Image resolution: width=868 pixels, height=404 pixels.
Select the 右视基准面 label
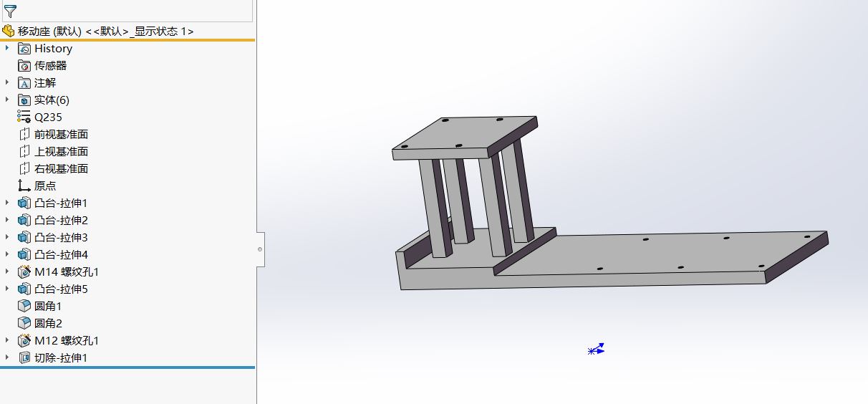point(61,169)
